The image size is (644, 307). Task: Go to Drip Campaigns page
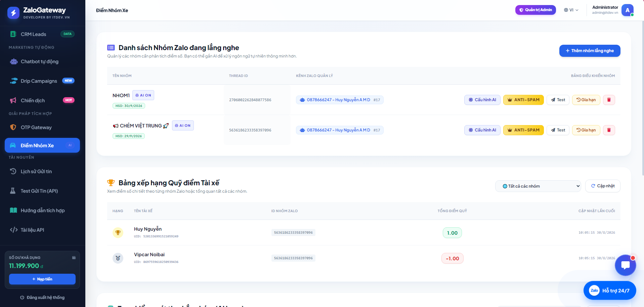(x=42, y=81)
